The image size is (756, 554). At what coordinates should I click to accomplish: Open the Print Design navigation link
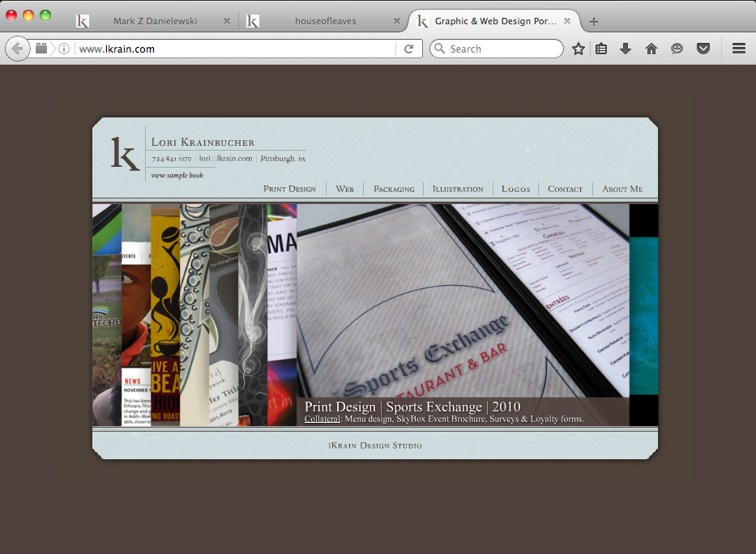[x=290, y=189]
